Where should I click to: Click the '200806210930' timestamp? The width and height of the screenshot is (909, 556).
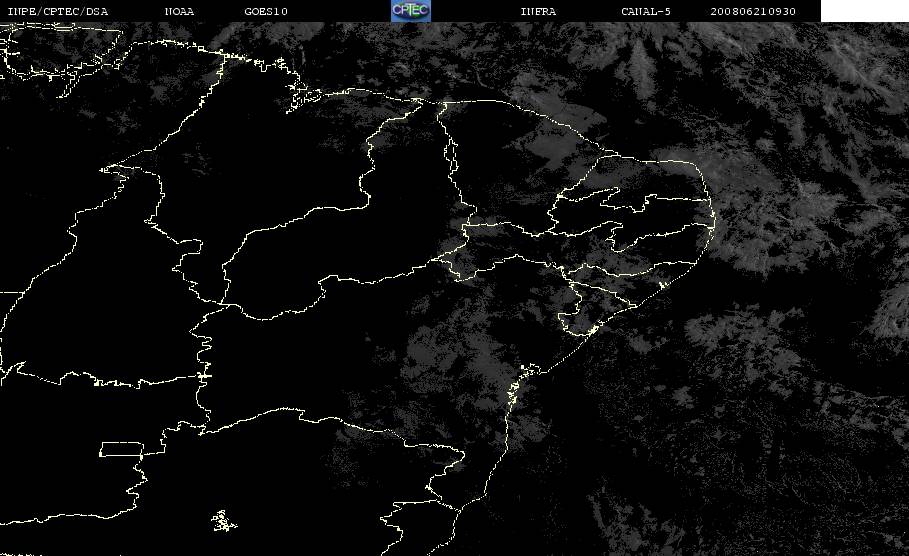click(x=753, y=11)
